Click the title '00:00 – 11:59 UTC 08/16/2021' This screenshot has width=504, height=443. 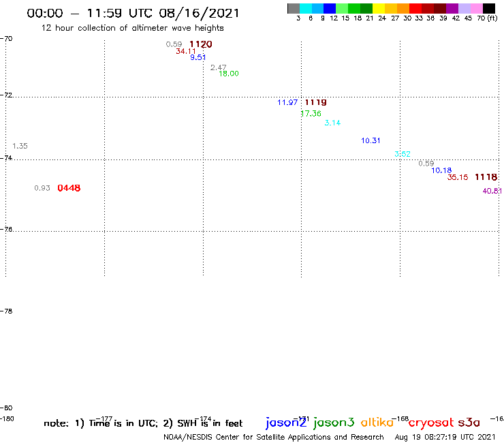133,13
